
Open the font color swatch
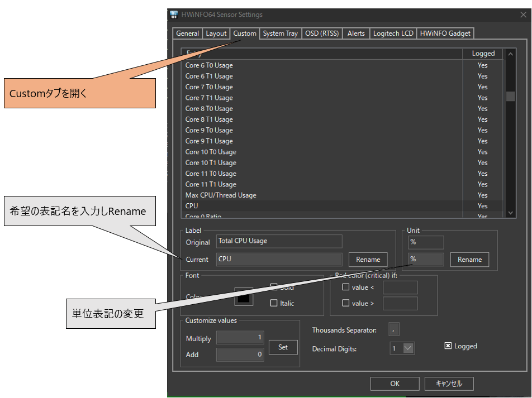pos(244,296)
